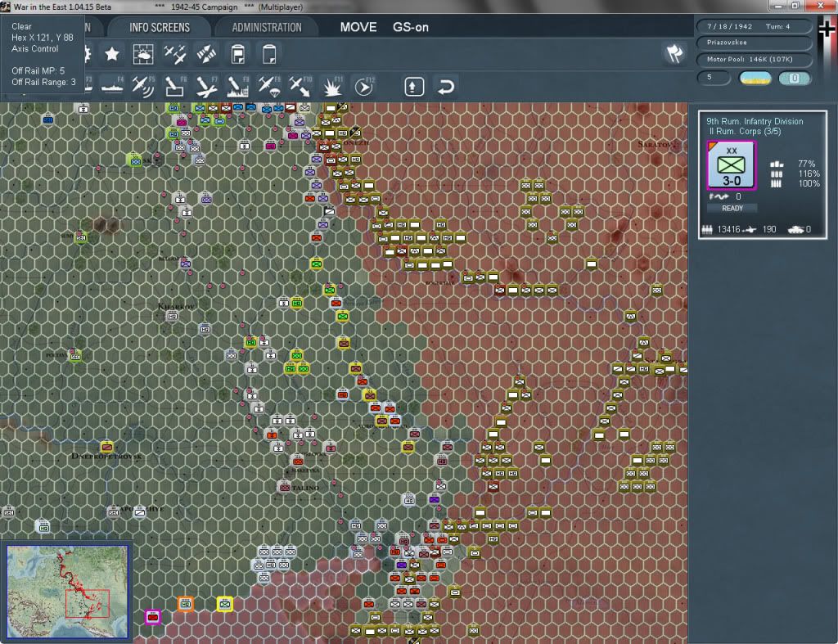Click the date and turn field
This screenshot has width=838, height=644.
(x=754, y=26)
